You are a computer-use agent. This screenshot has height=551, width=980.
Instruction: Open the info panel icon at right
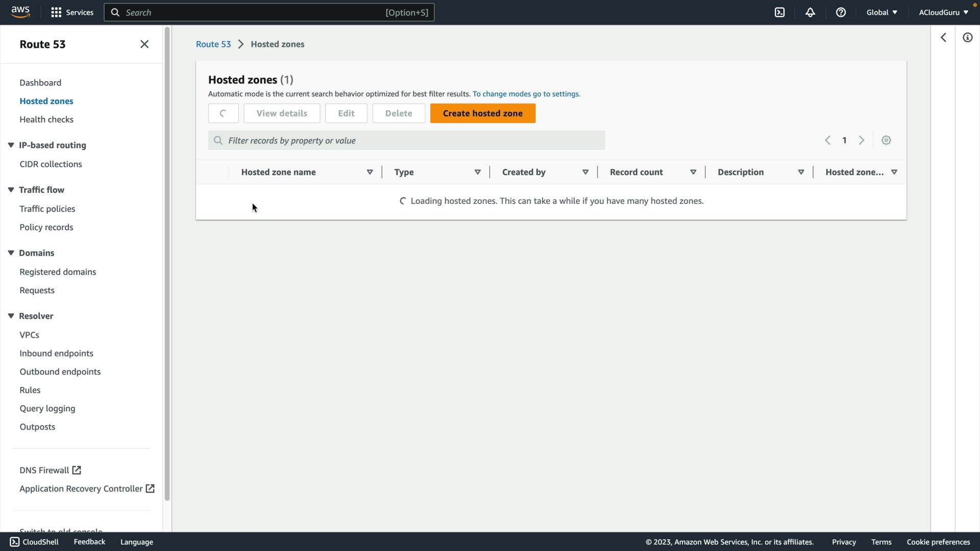tap(967, 38)
